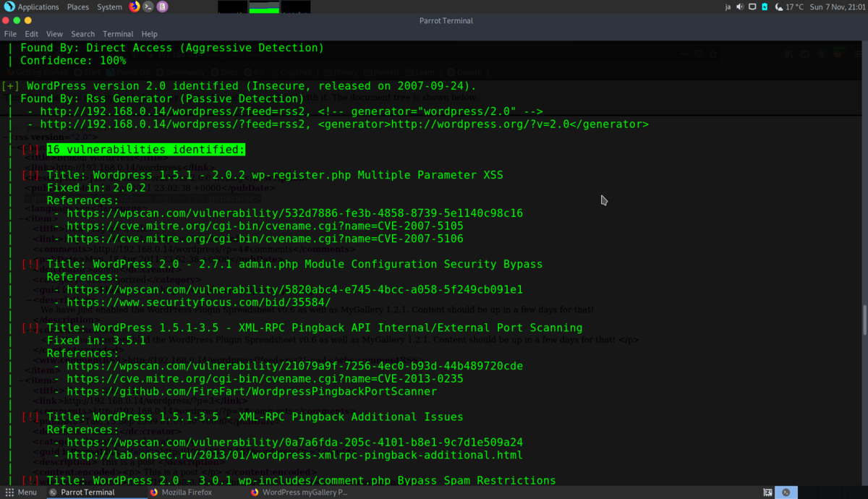
Task: Click 'Found By: Rss Generator (Passive Detection)' line
Action: tap(162, 99)
